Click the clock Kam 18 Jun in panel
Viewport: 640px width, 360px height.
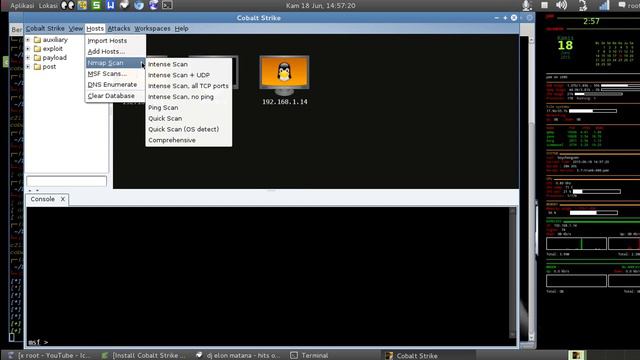[320, 5]
